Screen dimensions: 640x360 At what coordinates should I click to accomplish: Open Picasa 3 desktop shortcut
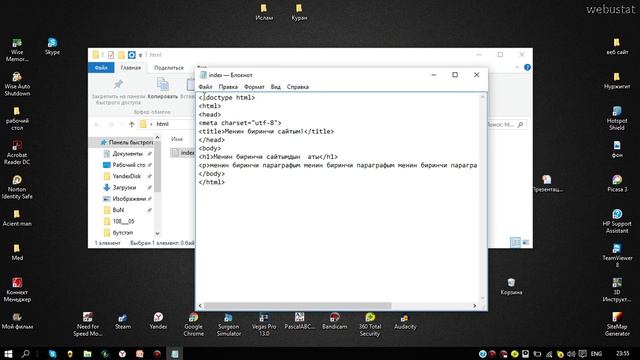pos(617,184)
